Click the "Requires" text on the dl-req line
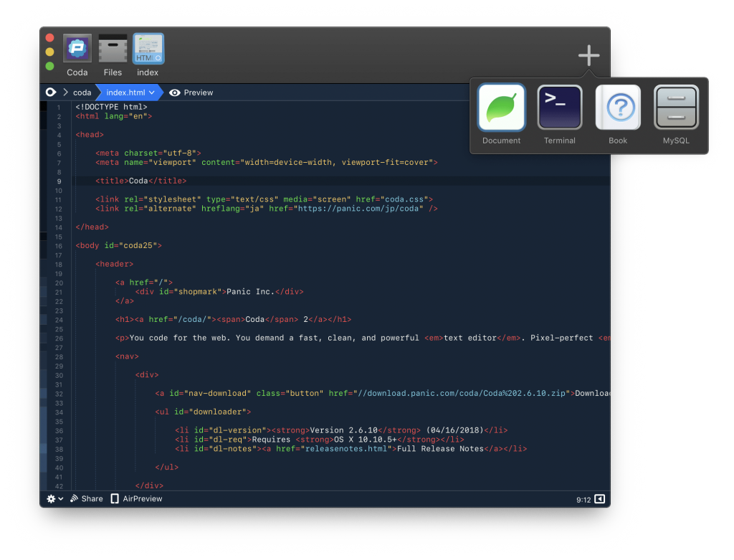Image resolution: width=734 pixels, height=560 pixels. pyautogui.click(x=271, y=440)
